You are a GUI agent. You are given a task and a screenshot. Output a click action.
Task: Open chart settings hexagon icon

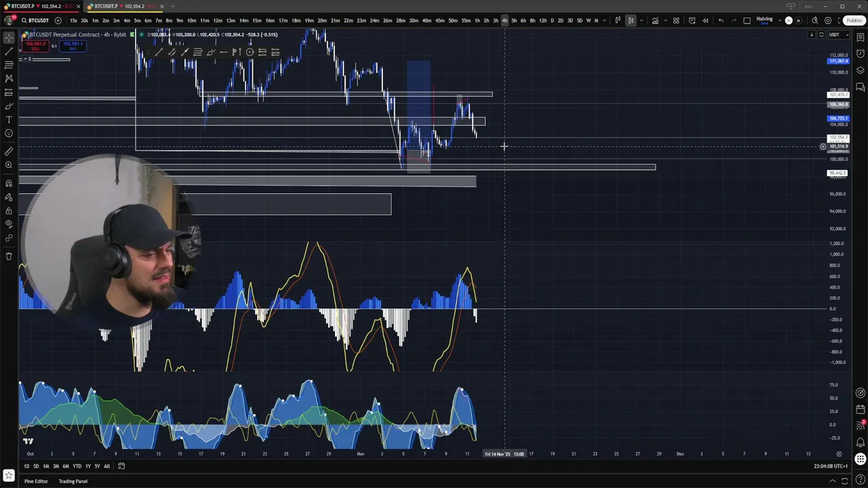click(x=828, y=20)
